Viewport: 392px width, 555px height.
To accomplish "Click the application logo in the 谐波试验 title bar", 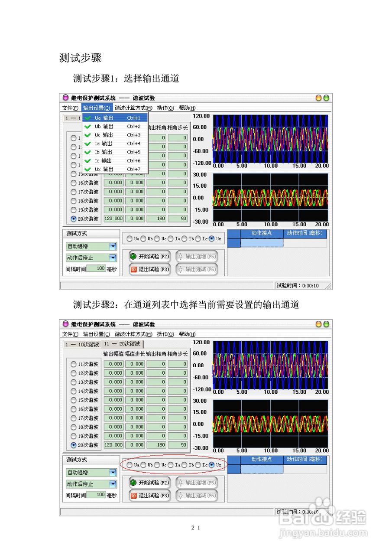I will (65, 98).
